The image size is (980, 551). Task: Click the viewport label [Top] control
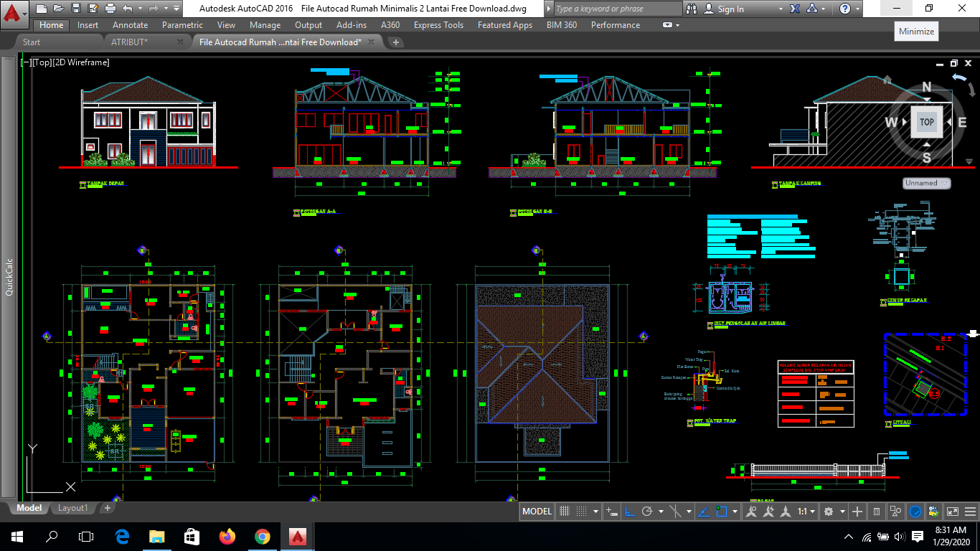tap(42, 62)
